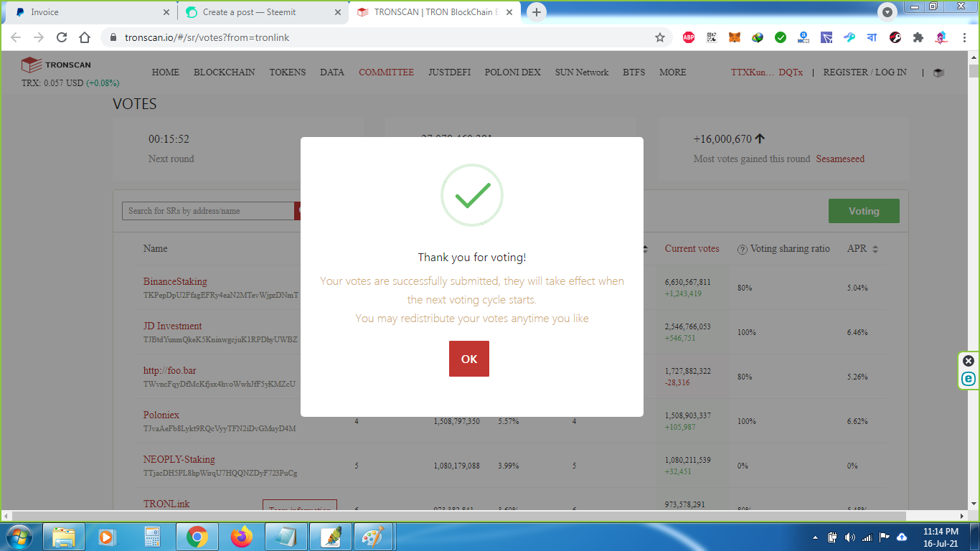
Task: Click the volume icon in the system tray
Action: pyautogui.click(x=850, y=537)
